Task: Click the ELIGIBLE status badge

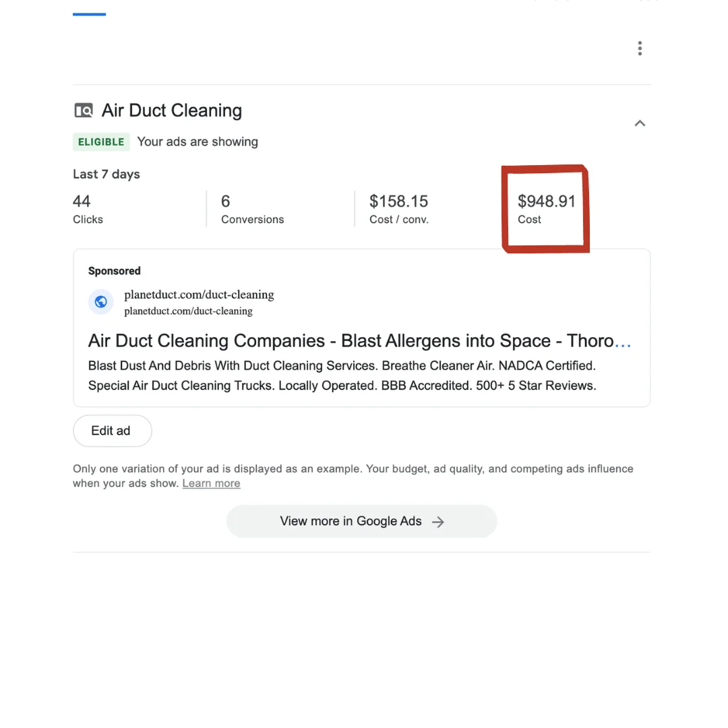Action: pyautogui.click(x=101, y=142)
